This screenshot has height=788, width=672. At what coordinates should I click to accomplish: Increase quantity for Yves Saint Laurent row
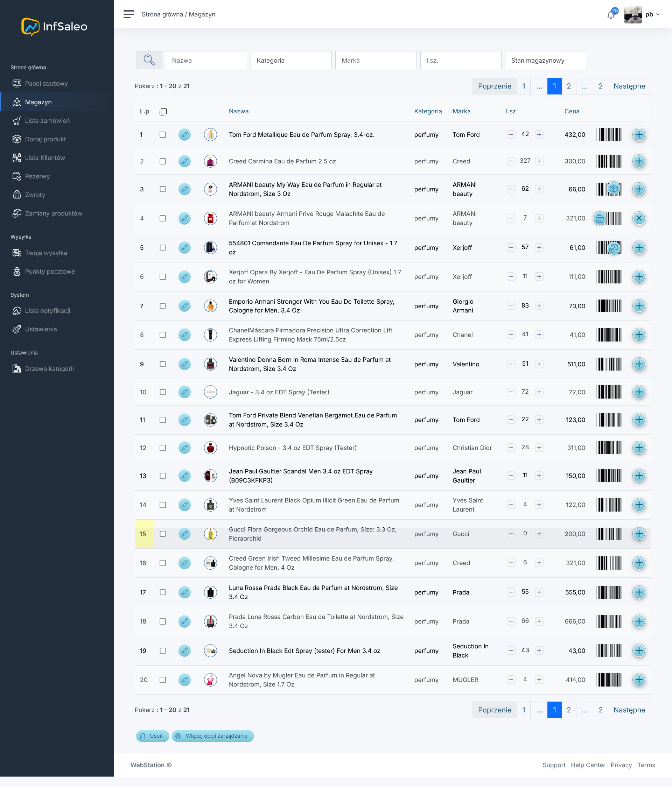(539, 505)
